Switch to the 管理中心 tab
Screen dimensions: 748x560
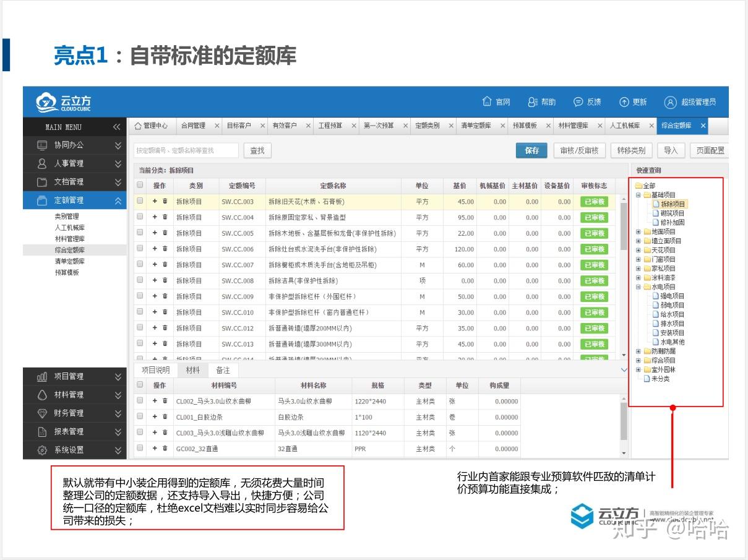(151, 126)
